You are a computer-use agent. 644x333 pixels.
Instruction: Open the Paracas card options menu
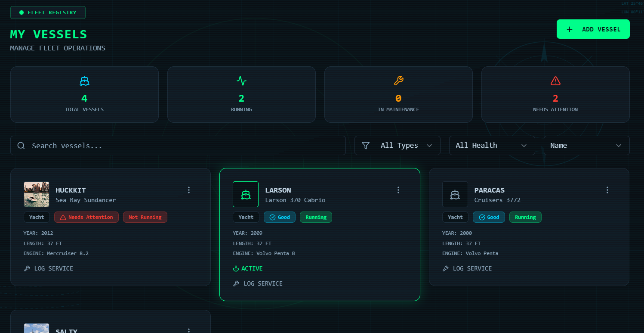click(607, 190)
